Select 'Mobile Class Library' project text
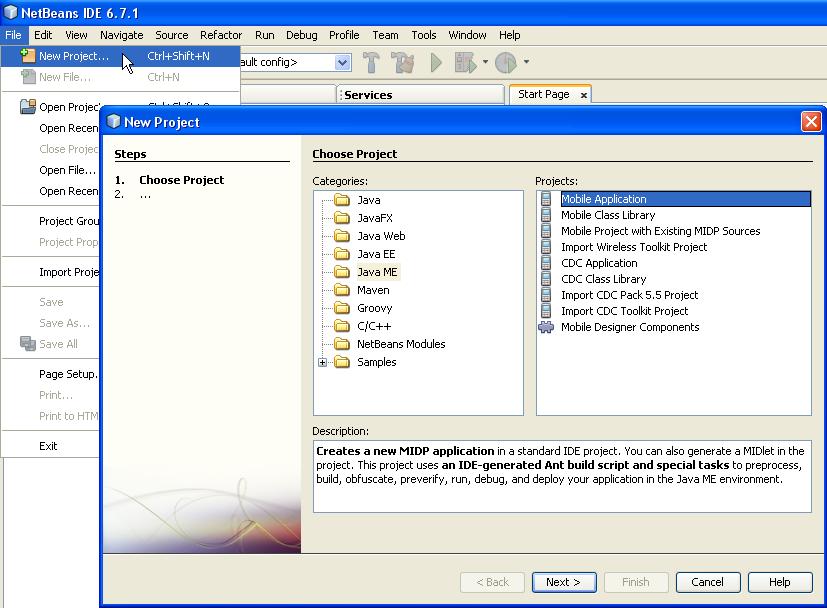This screenshot has height=608, width=827. 608,215
